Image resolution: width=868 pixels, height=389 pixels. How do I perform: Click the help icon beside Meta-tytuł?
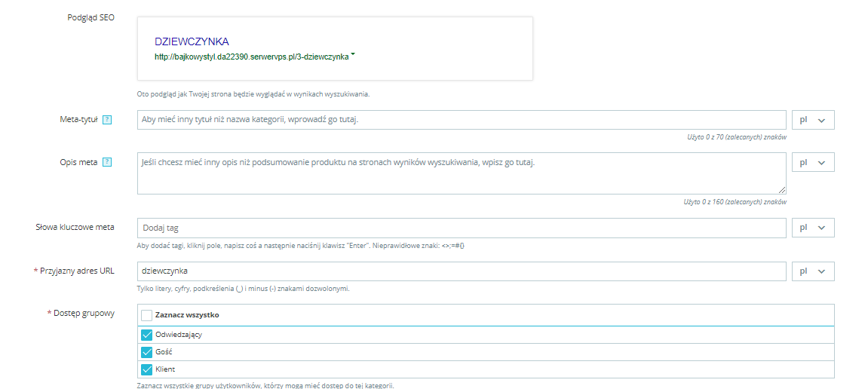[107, 120]
